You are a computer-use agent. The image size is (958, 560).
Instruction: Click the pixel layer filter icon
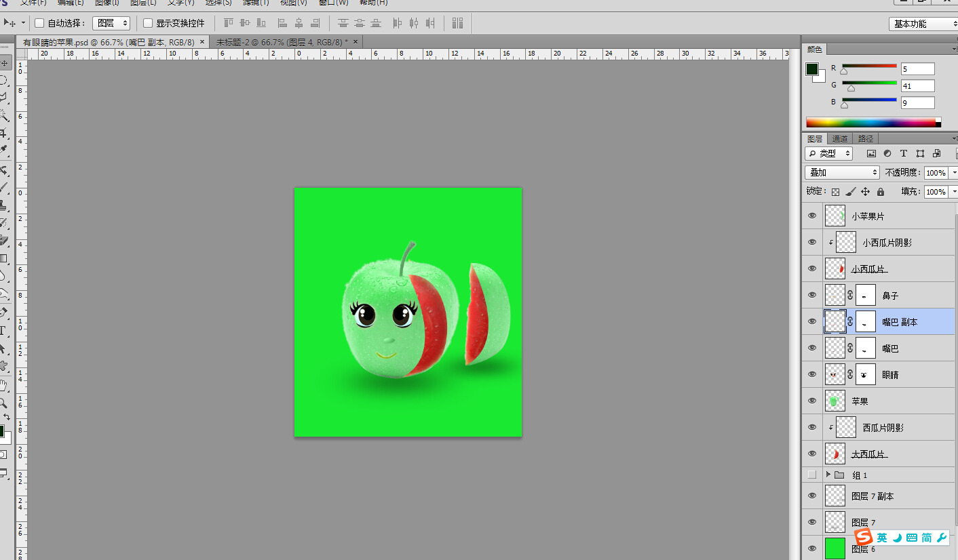tap(871, 154)
